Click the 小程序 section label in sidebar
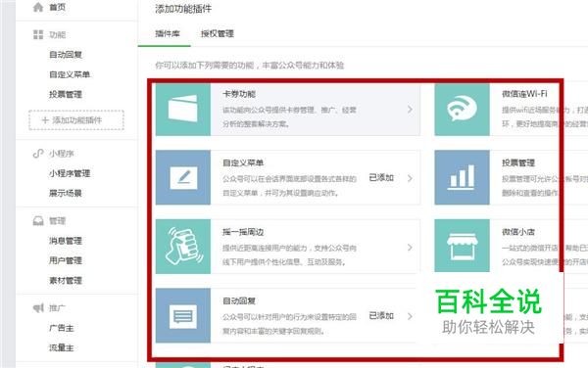Screen dimensions: 588x368 (62, 154)
